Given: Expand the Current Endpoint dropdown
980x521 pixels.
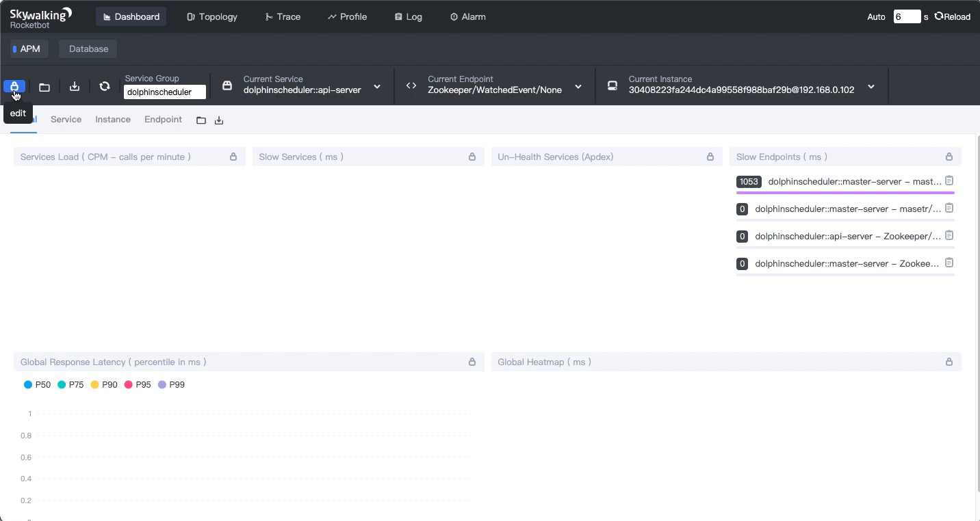Looking at the screenshot, I should click(x=578, y=87).
